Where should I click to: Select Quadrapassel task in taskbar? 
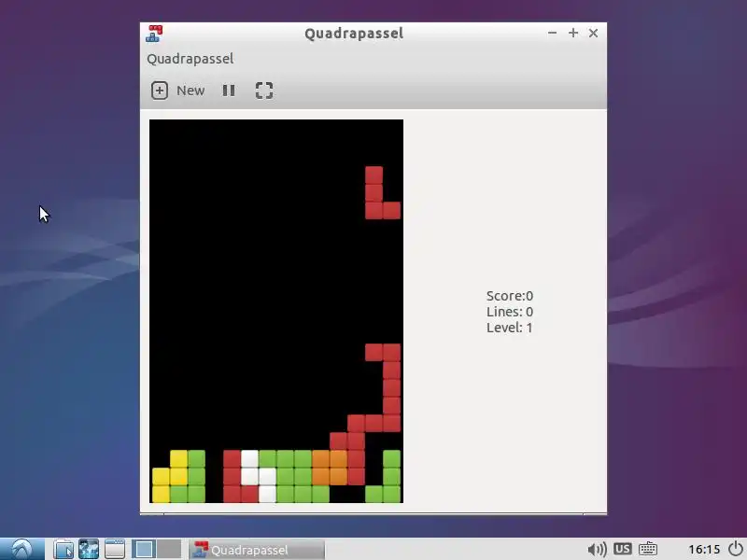coord(258,550)
